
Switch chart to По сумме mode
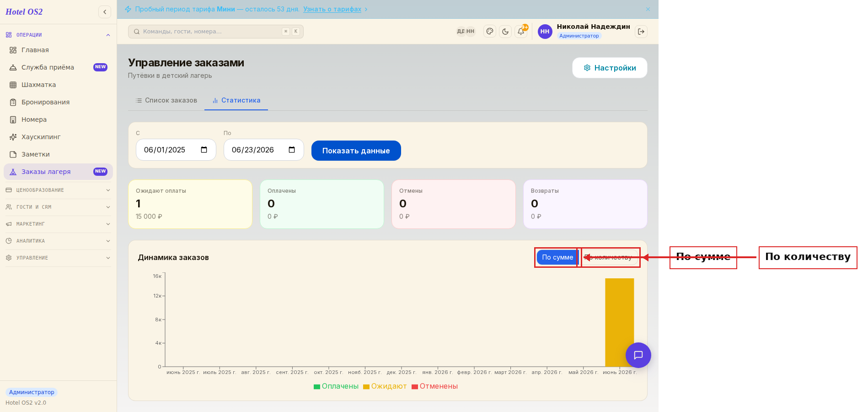[x=557, y=257]
